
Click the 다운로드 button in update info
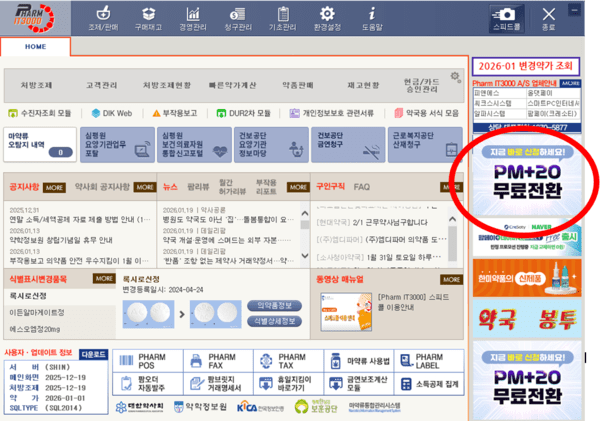pyautogui.click(x=92, y=354)
